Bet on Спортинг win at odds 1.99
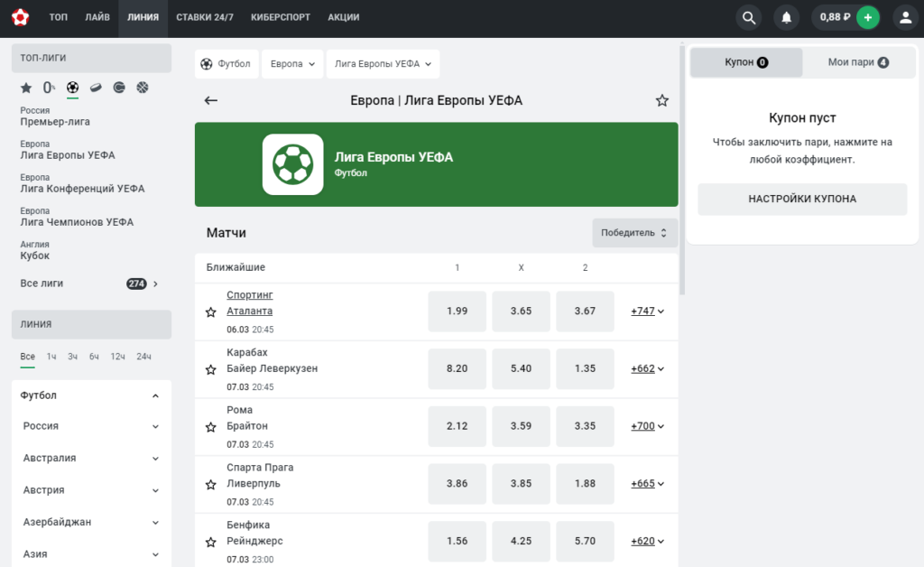This screenshot has height=567, width=924. [457, 311]
